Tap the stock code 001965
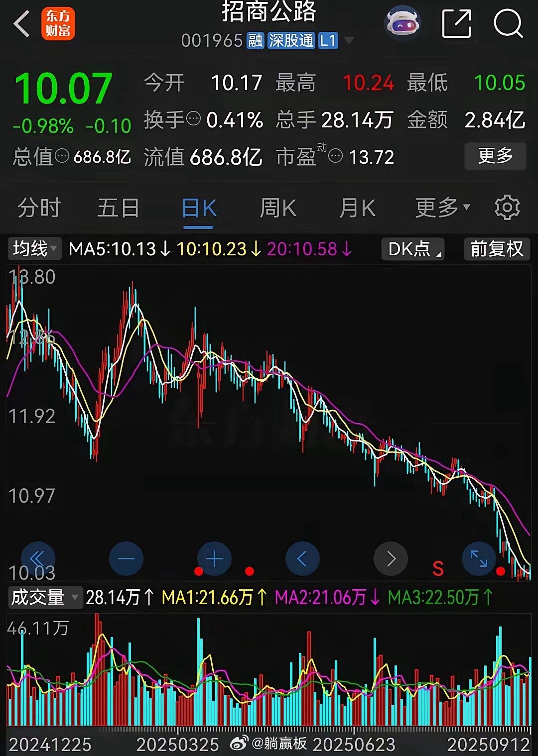 tap(212, 40)
